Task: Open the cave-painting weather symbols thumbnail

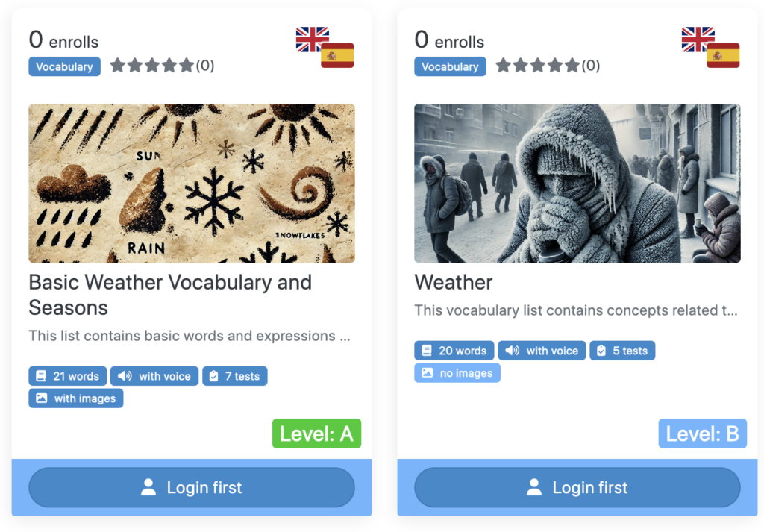Action: 192,184
